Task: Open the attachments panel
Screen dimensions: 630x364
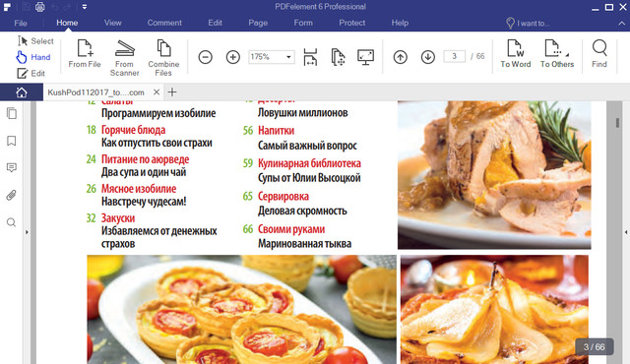Action: [x=12, y=195]
